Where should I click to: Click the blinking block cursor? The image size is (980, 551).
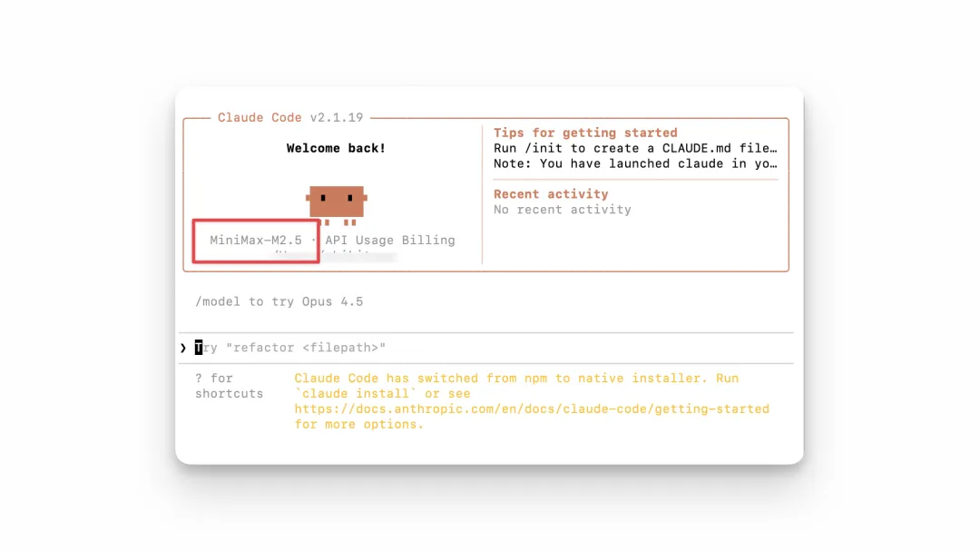click(x=199, y=348)
